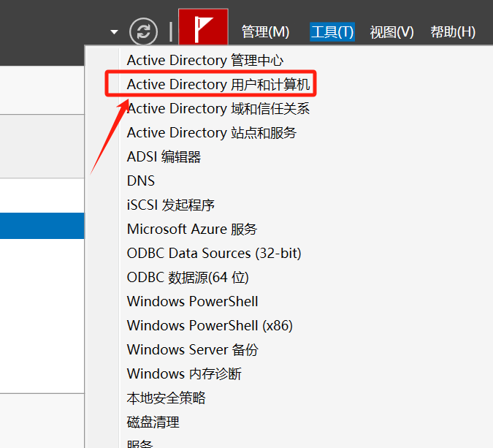Launch Windows PowerShell (x86)
Screen dimensions: 493x448
coord(210,326)
